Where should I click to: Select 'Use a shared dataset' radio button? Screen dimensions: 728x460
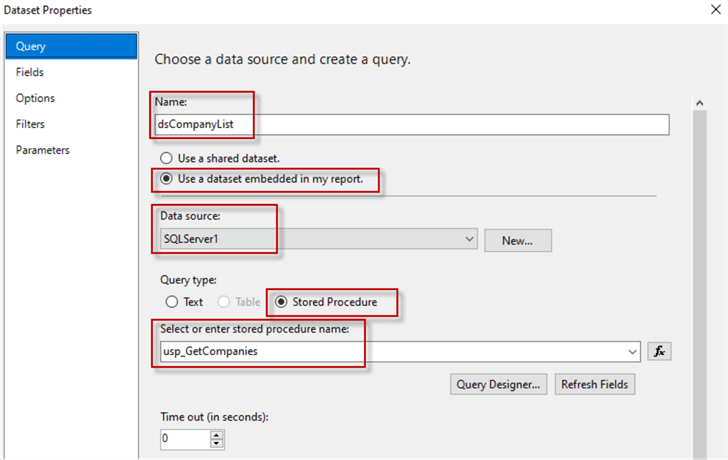167,158
